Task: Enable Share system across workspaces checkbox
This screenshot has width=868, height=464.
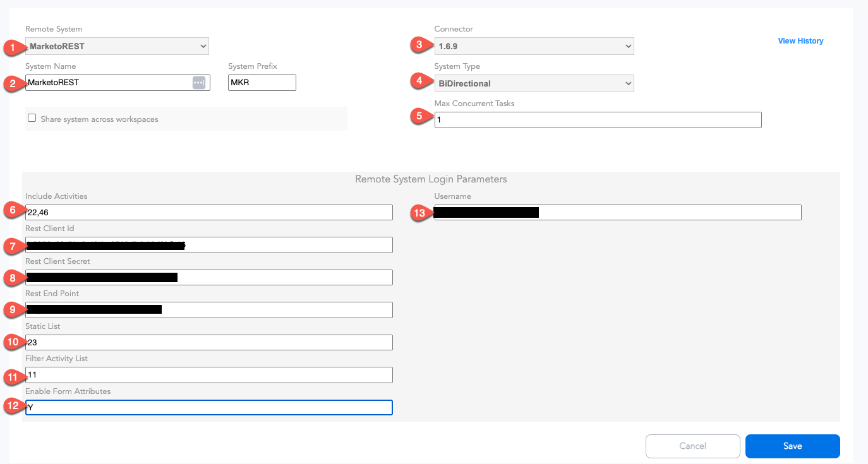Action: tap(32, 118)
